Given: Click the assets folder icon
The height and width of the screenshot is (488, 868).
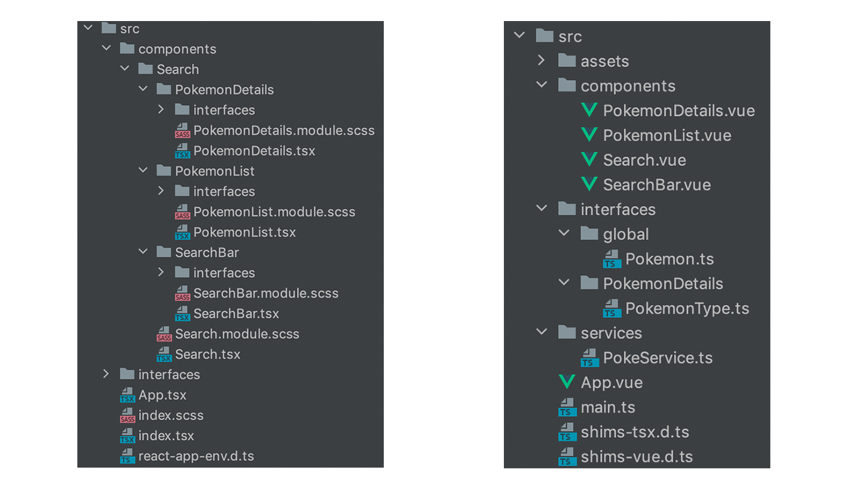Looking at the screenshot, I should point(567,61).
